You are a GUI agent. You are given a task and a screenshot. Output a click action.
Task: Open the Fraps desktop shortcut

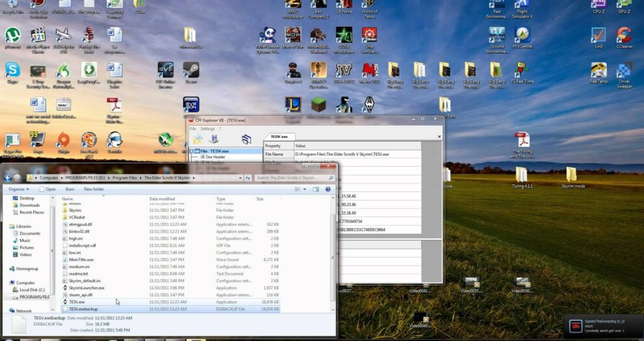click(x=38, y=140)
